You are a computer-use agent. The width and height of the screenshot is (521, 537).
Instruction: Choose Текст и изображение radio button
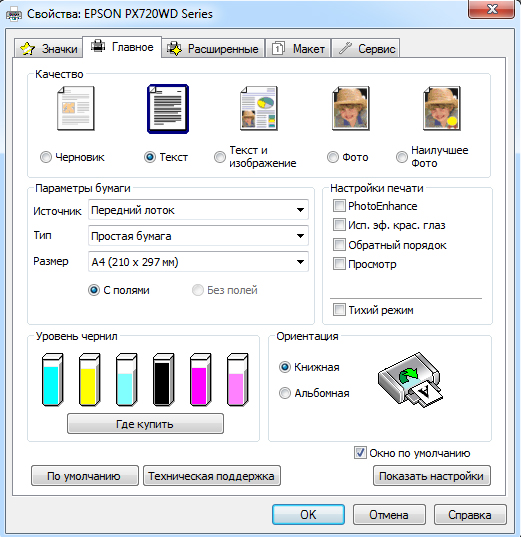(220, 157)
